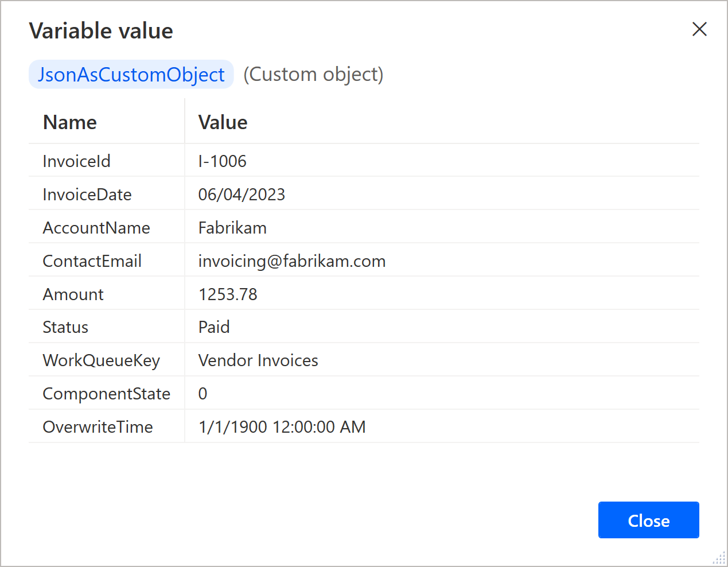Close the dialog with the X icon
The width and height of the screenshot is (728, 567).
pos(699,29)
